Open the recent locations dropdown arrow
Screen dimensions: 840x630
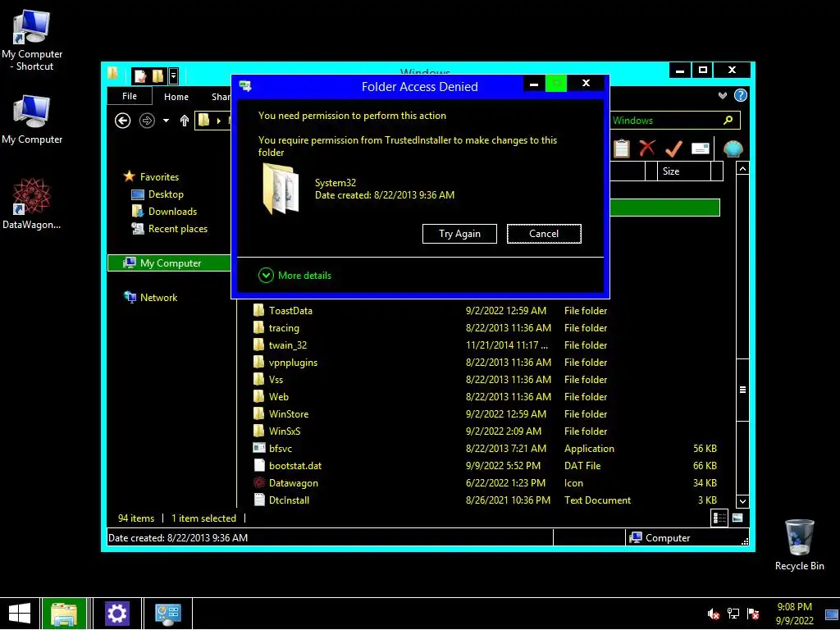click(x=166, y=121)
